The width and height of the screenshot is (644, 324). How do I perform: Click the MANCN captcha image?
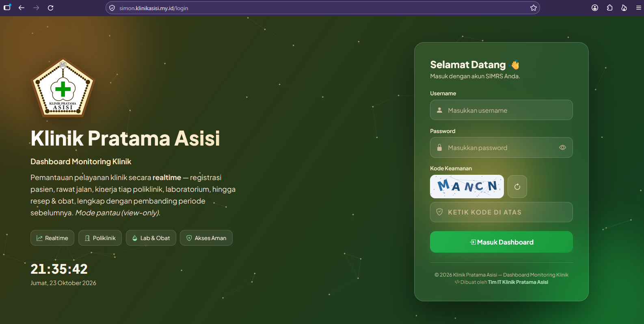tap(467, 187)
